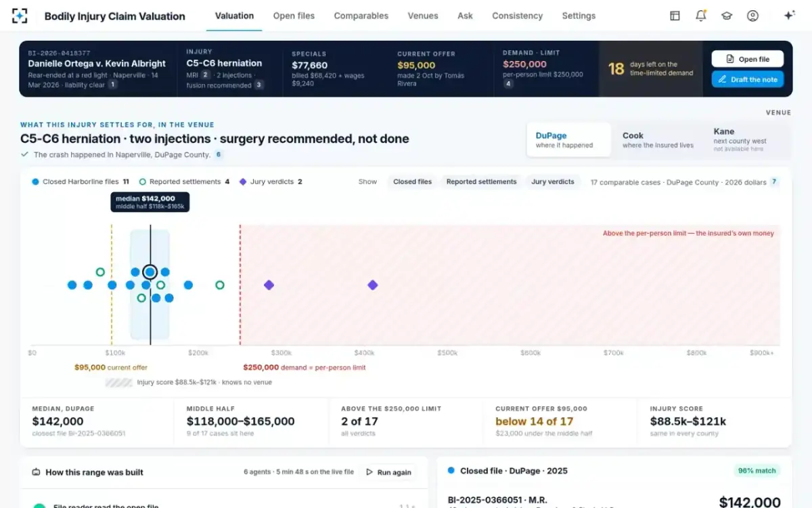The image size is (812, 508).
Task: Click the graduation cap learning icon
Action: coord(727,16)
